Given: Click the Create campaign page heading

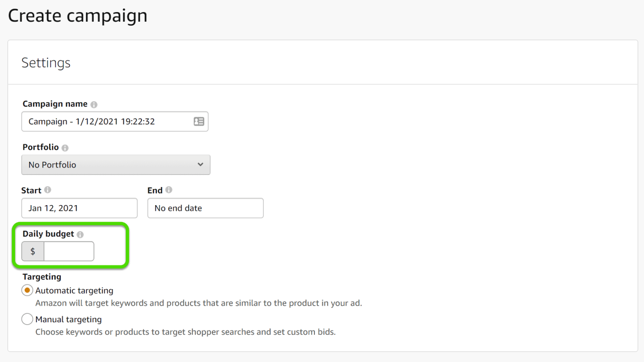Looking at the screenshot, I should point(77,16).
